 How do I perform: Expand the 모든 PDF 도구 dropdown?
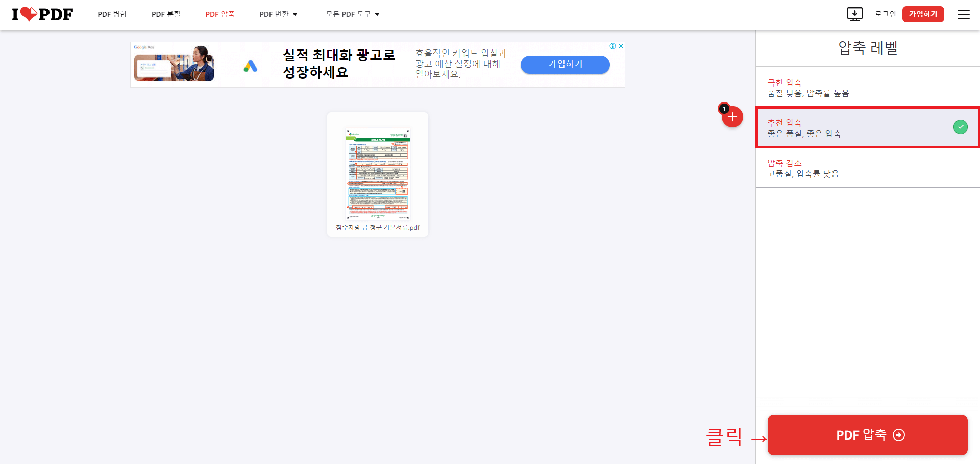(353, 14)
